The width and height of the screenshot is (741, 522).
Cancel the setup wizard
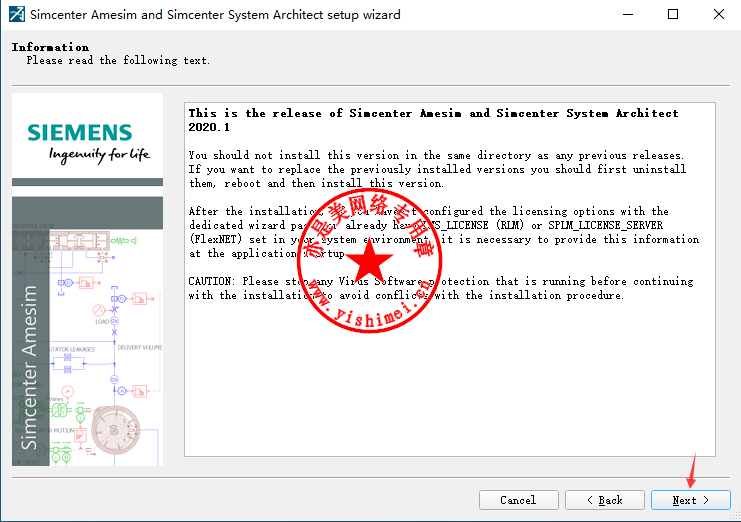(518, 500)
